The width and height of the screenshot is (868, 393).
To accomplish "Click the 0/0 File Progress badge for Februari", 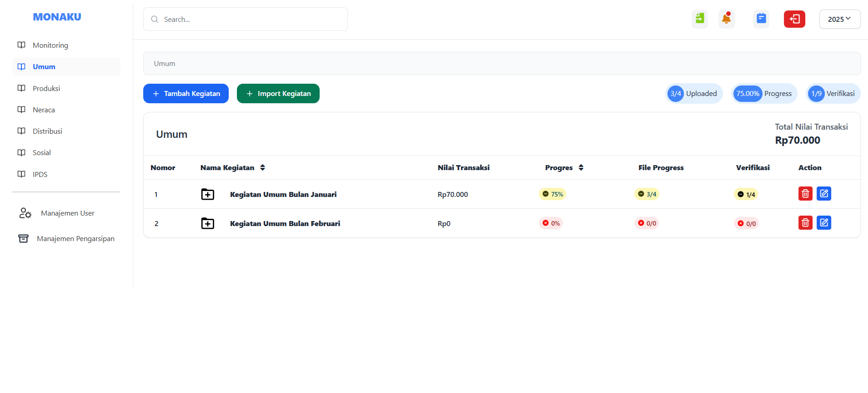I will [647, 223].
